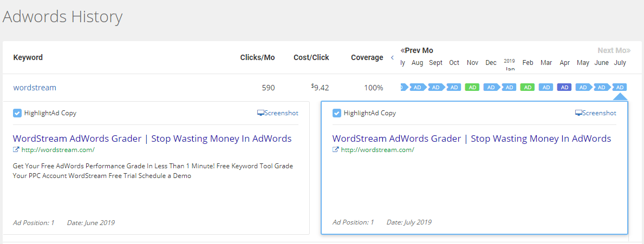Sort by the Cost/Click column header
Viewport: 644px width, 244px height.
[311, 57]
